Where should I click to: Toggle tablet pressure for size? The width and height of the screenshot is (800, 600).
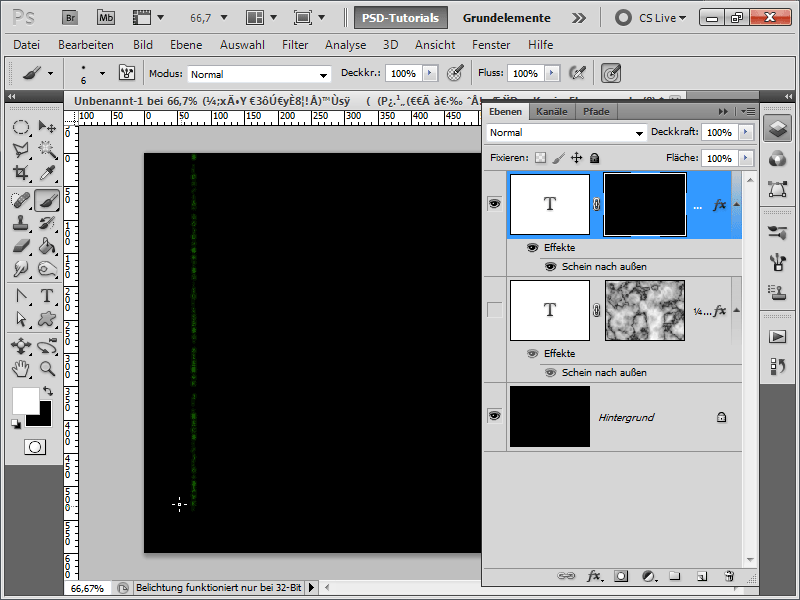click(x=611, y=73)
